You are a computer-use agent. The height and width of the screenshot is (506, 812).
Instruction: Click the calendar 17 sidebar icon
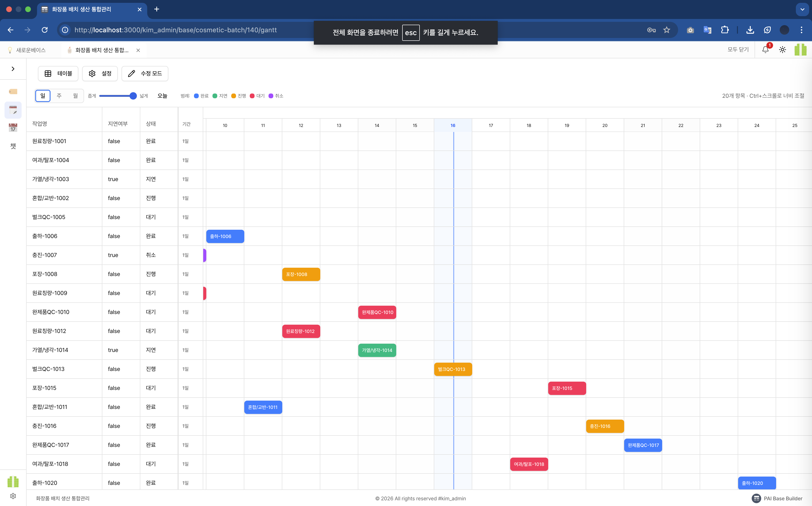13,127
